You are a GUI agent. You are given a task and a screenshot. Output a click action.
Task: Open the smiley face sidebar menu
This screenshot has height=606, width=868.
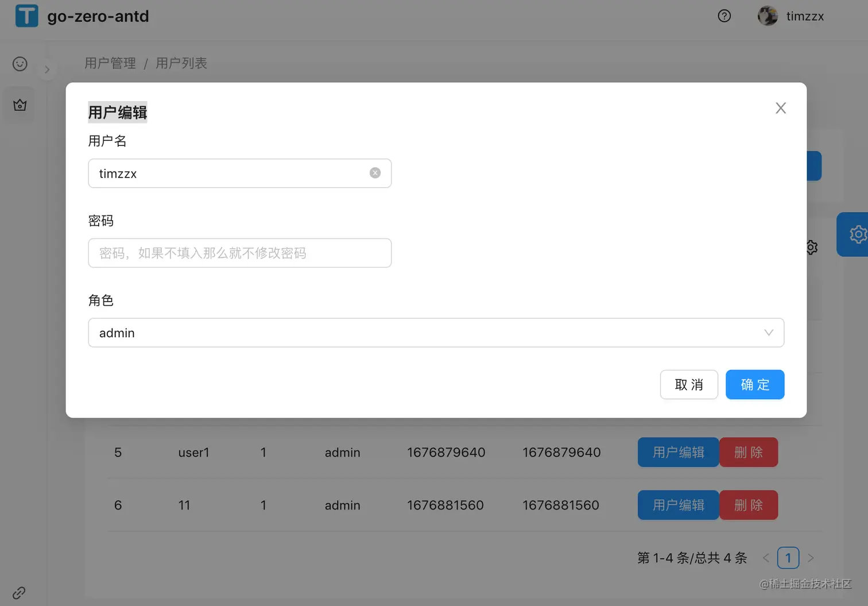(x=20, y=64)
